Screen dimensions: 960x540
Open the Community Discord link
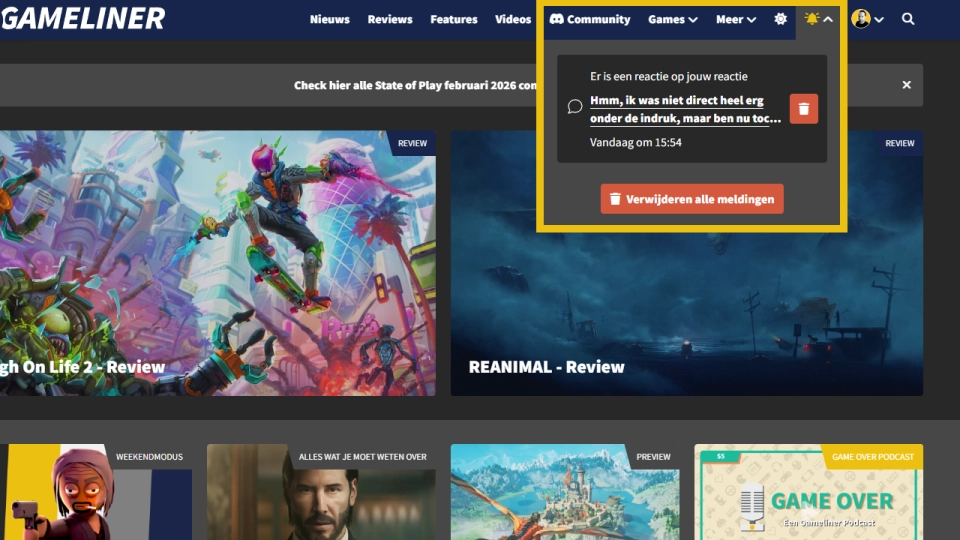[x=590, y=20]
